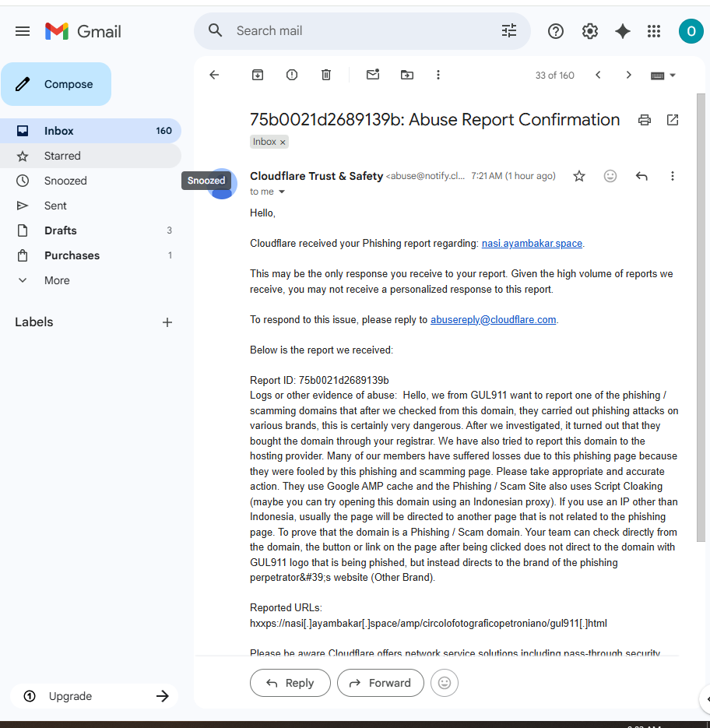Viewport: 710px width, 728px height.
Task: Reply using the header arrow icon
Action: click(641, 176)
